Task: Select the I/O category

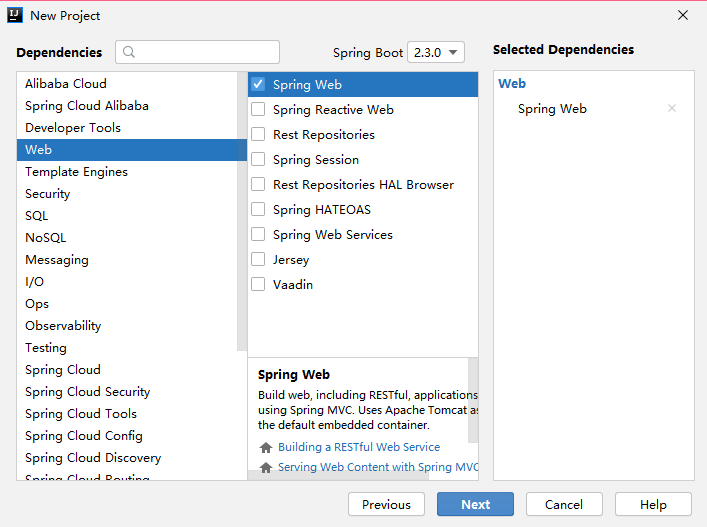Action: click(x=127, y=282)
